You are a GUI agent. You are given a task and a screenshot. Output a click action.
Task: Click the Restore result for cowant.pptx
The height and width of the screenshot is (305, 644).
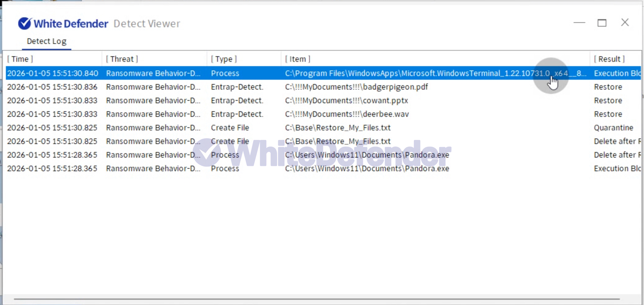(x=608, y=100)
